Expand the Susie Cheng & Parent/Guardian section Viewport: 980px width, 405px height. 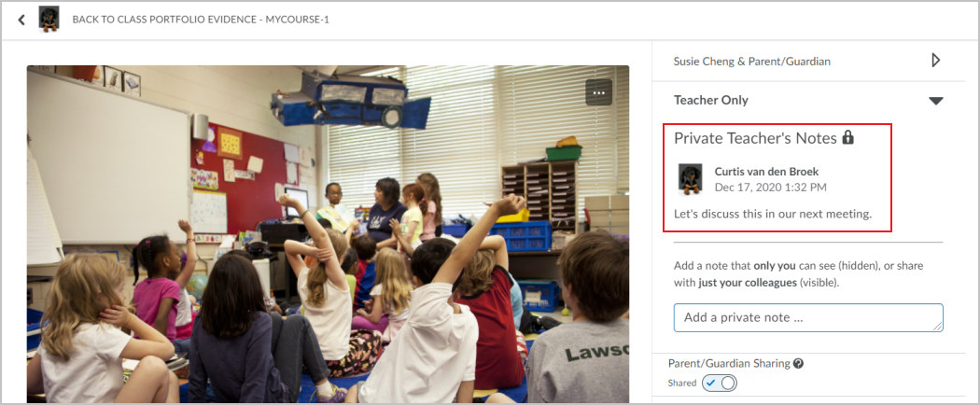coord(935,61)
